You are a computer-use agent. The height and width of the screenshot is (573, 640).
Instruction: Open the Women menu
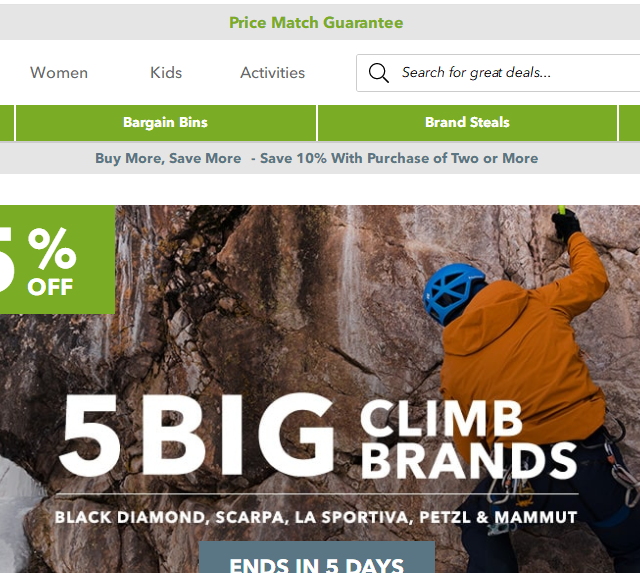(59, 73)
